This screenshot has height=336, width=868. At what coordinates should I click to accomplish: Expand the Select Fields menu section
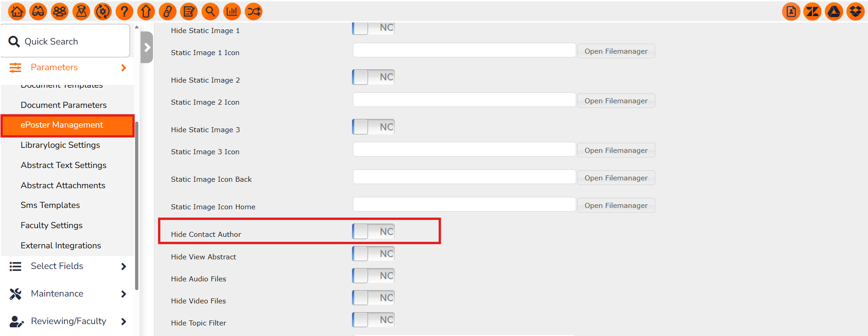coord(68,266)
